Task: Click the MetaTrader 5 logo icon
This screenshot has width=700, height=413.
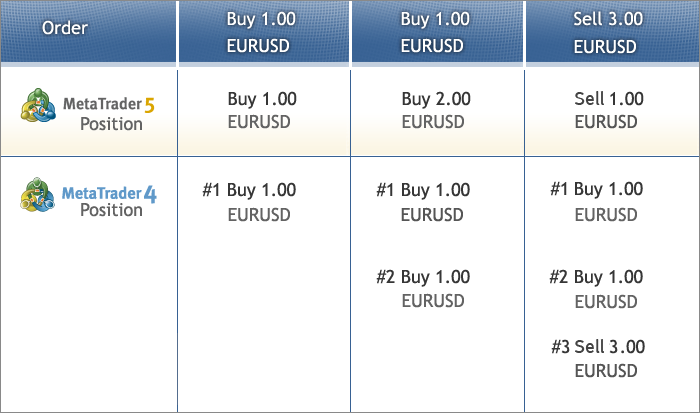Action: point(38,105)
